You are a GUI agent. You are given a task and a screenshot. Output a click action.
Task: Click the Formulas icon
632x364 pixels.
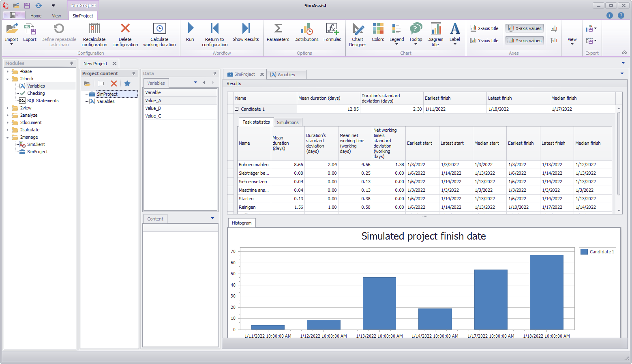(x=332, y=34)
